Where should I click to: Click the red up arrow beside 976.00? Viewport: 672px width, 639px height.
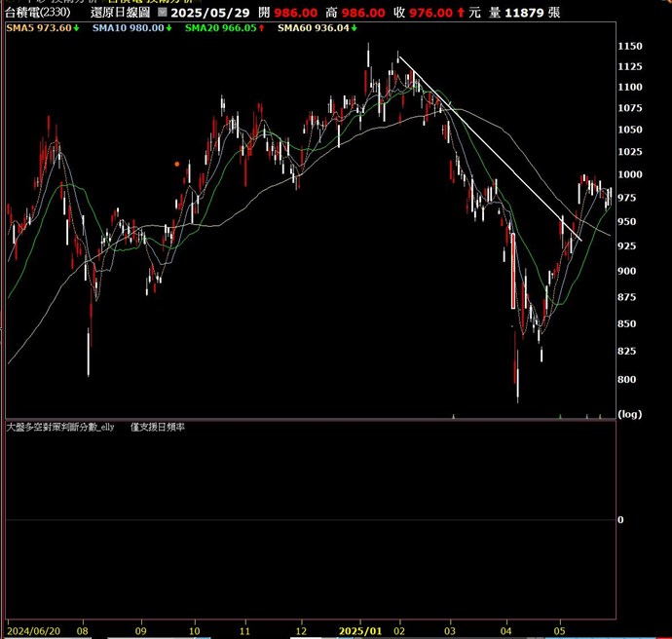(x=459, y=13)
